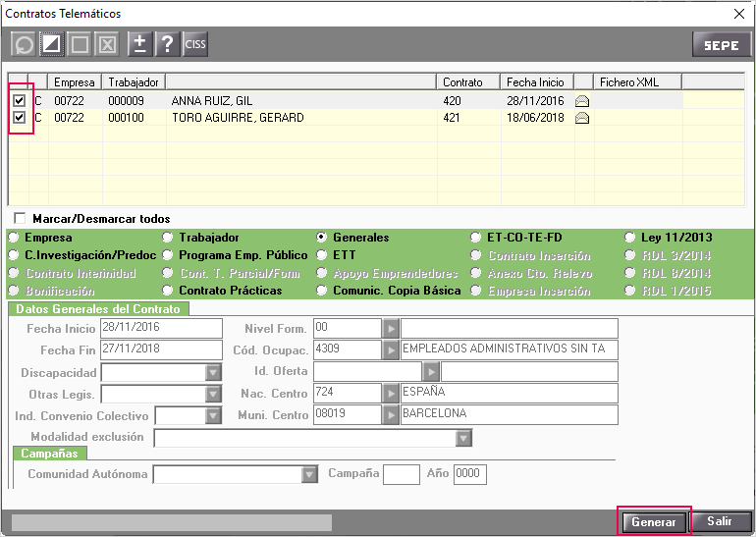Click the Año field showing 0000
Screen dimensions: 756x537
pos(470,474)
